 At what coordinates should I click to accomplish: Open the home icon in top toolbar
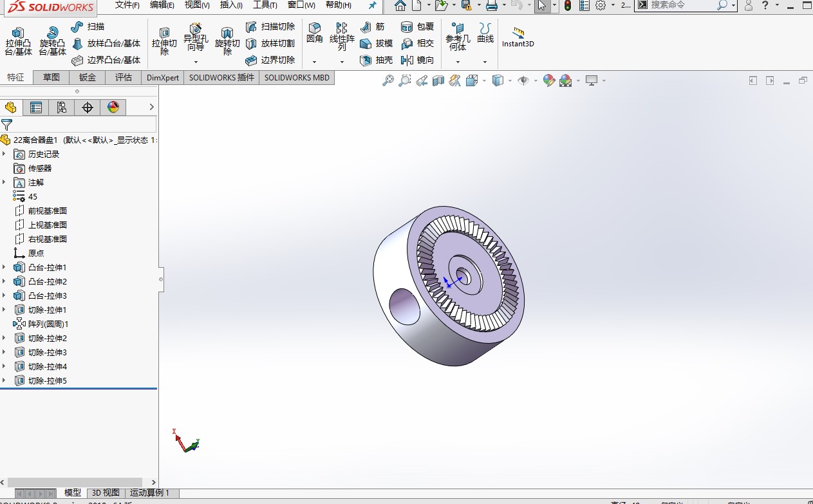coord(400,5)
